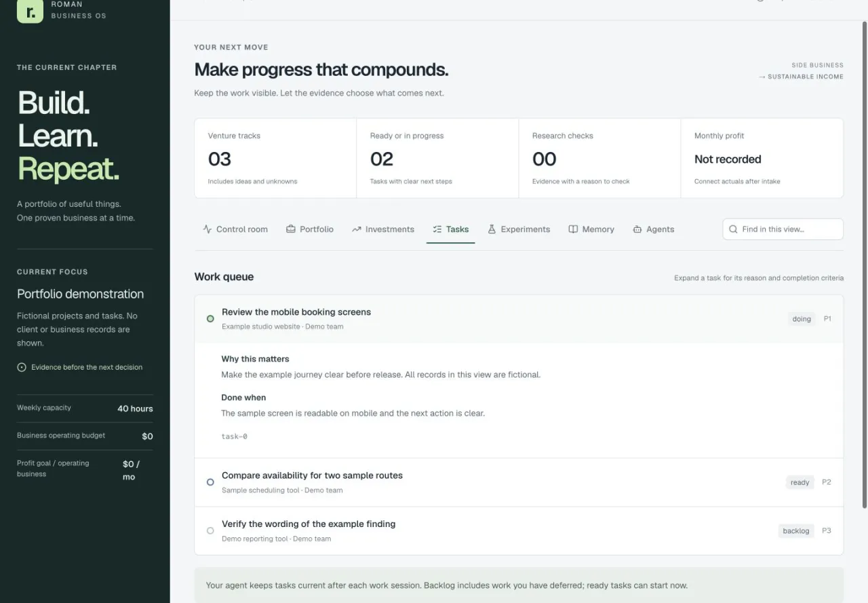Click the doing status badge
868x603 pixels.
tap(802, 319)
